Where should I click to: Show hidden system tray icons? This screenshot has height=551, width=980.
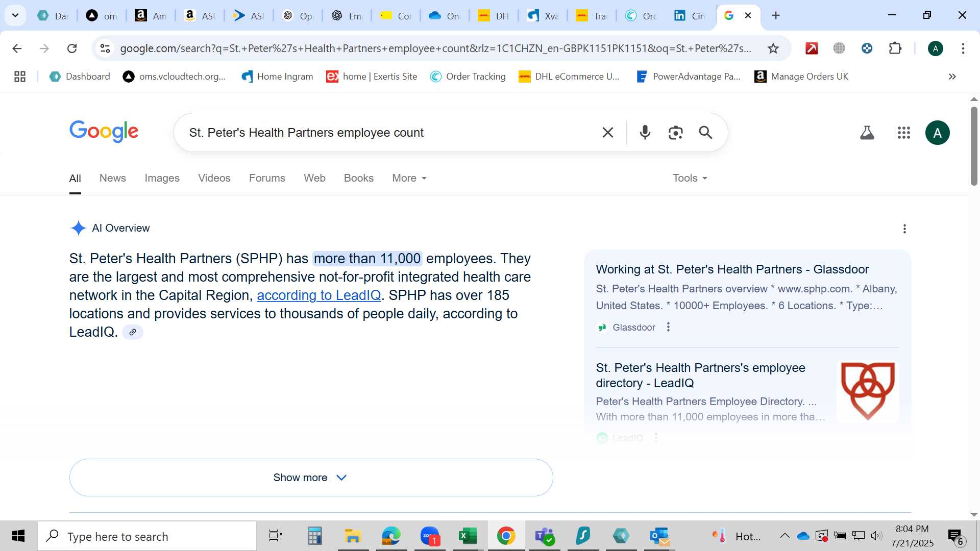click(785, 536)
